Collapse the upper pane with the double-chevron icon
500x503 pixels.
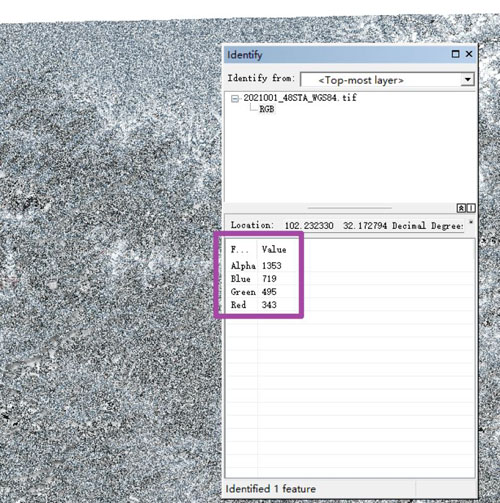(x=461, y=208)
